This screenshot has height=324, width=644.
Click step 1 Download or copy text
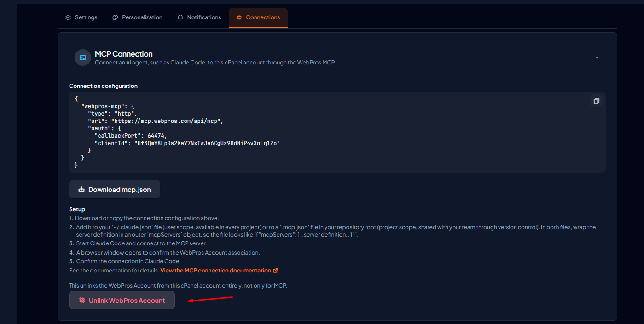147,218
